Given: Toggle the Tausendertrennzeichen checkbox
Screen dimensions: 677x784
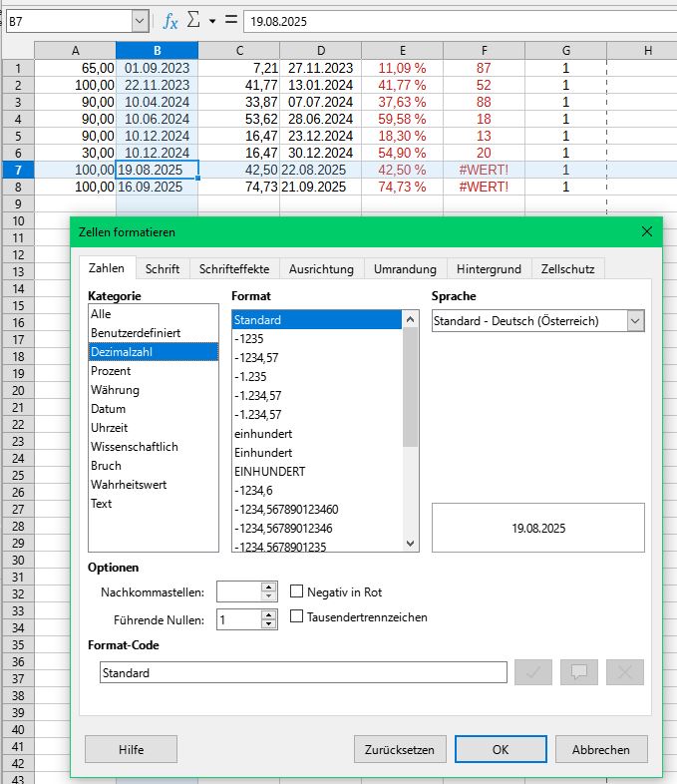Looking at the screenshot, I should point(296,617).
